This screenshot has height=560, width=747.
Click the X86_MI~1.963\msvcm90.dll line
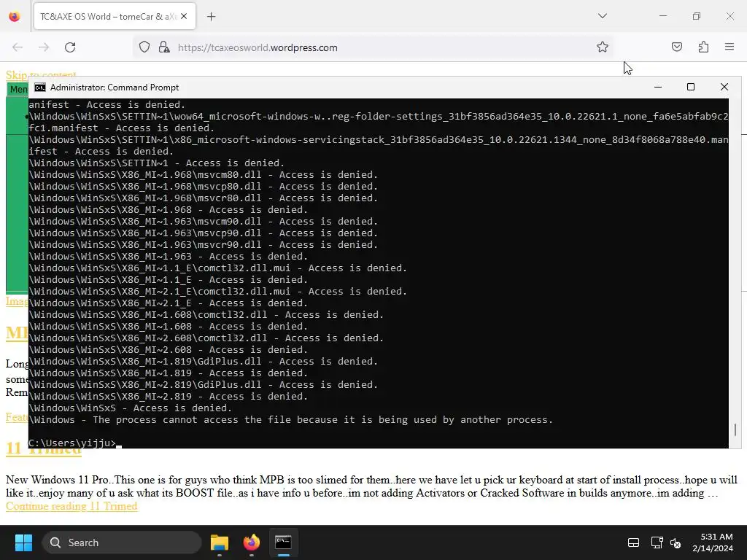tap(203, 222)
